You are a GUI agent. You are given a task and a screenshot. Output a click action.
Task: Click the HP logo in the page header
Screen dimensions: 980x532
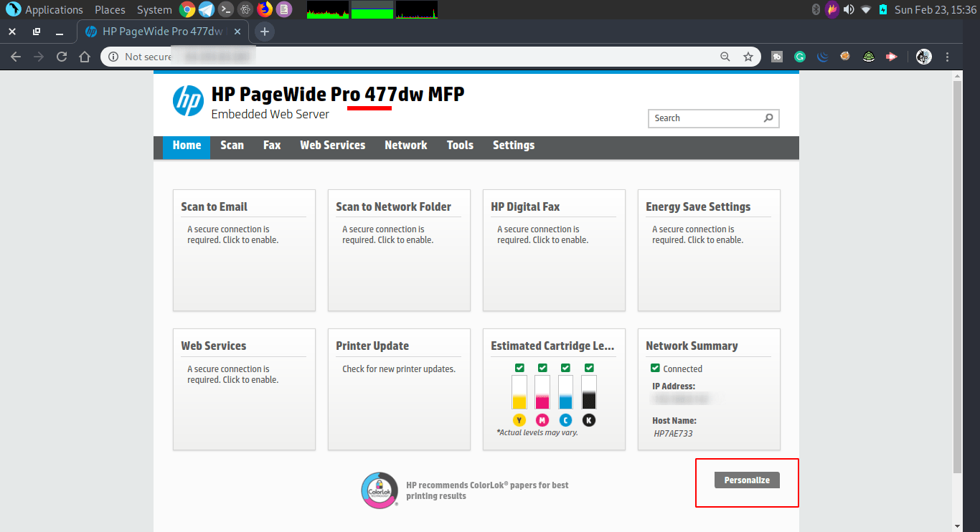pyautogui.click(x=188, y=100)
